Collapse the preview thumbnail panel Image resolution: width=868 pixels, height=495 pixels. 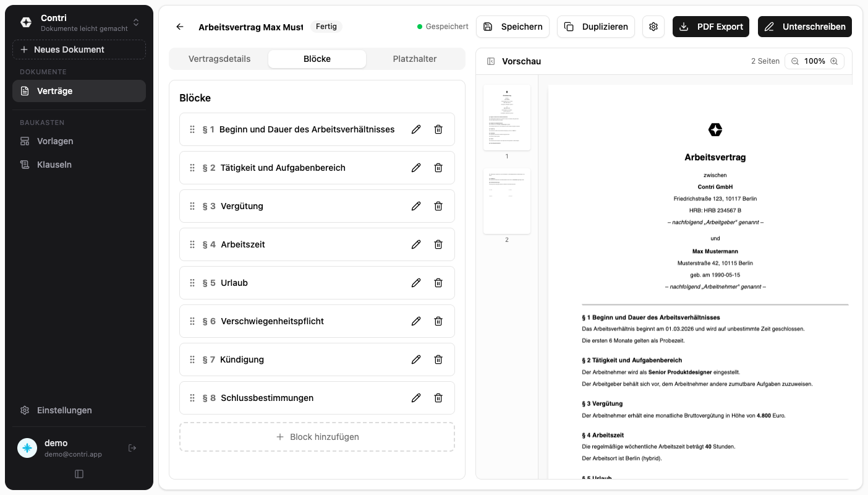(x=490, y=61)
